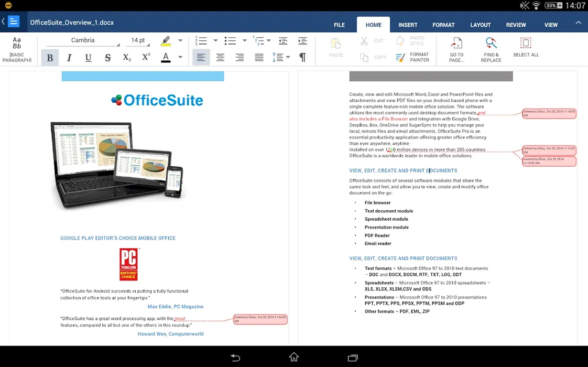Screen dimensions: 588x367
Task: Increase paragraph indent
Action: [x=302, y=41]
